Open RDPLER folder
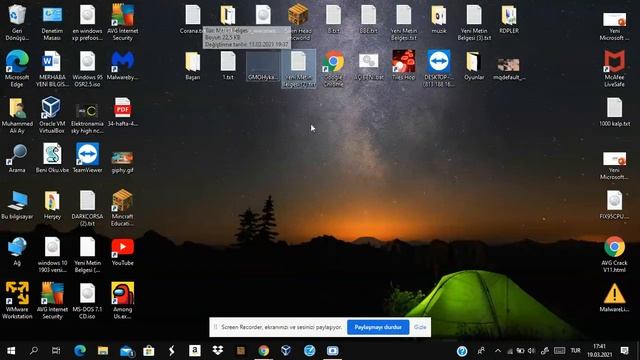The width and height of the screenshot is (640, 360). point(509,19)
